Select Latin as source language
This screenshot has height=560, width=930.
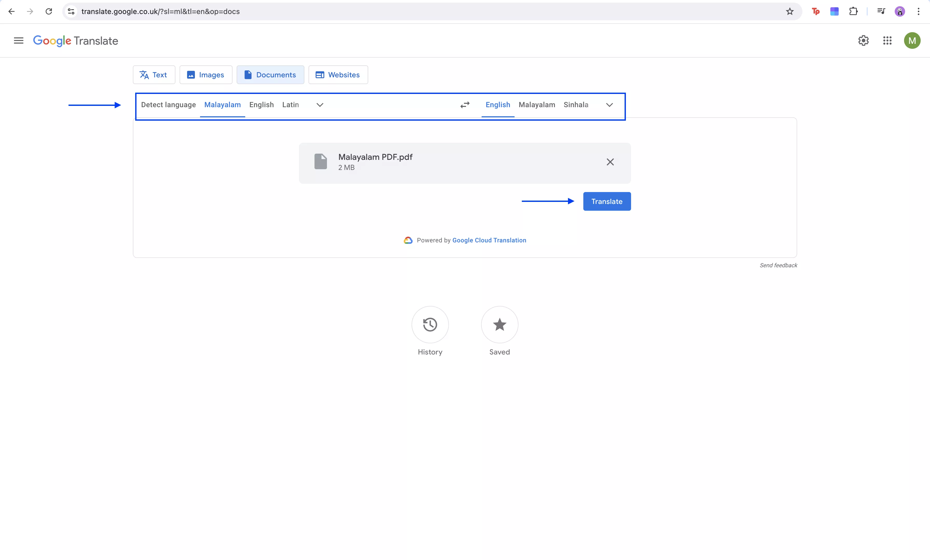click(x=290, y=105)
